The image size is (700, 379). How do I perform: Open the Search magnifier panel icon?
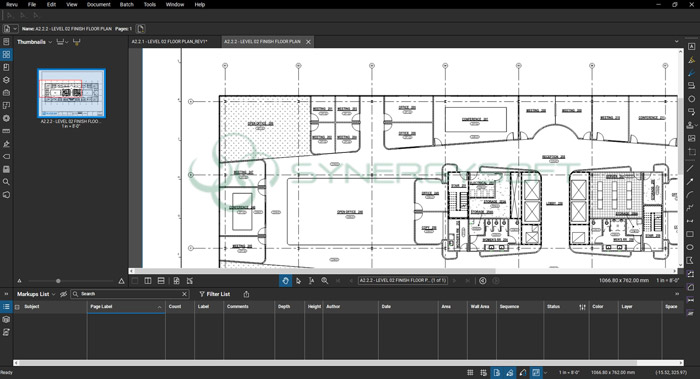point(6,182)
